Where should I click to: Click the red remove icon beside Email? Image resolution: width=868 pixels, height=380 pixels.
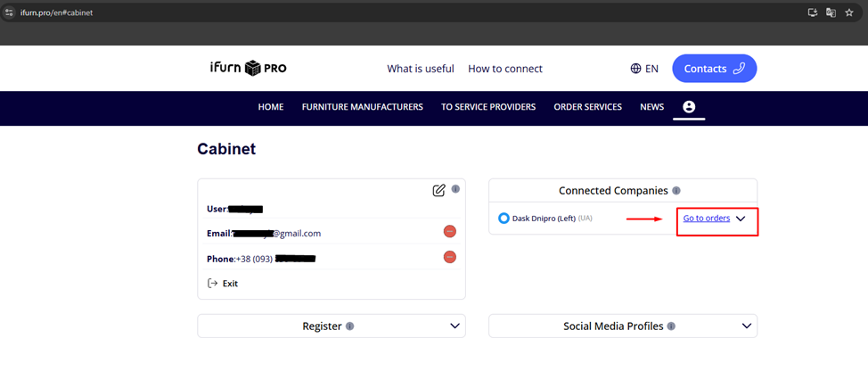tap(450, 232)
